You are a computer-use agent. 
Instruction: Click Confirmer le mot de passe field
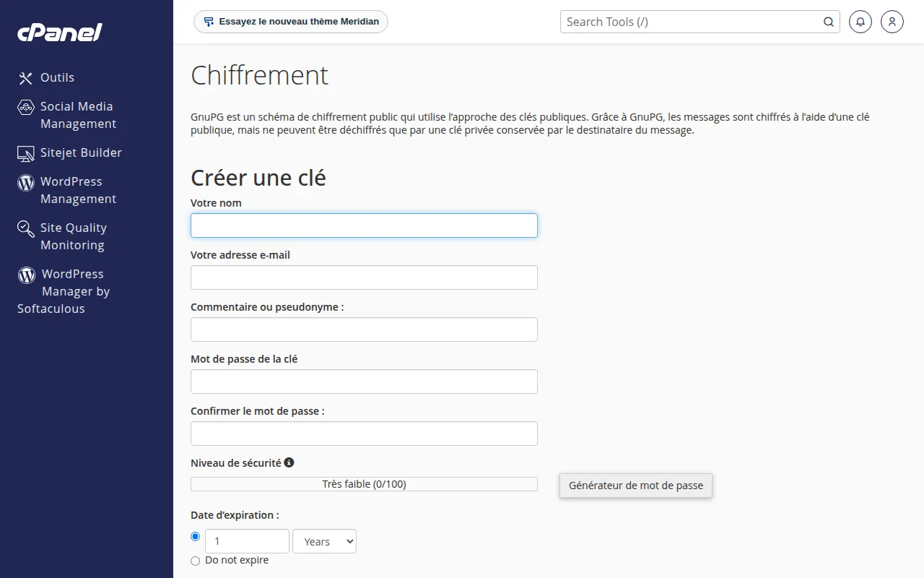pyautogui.click(x=364, y=433)
